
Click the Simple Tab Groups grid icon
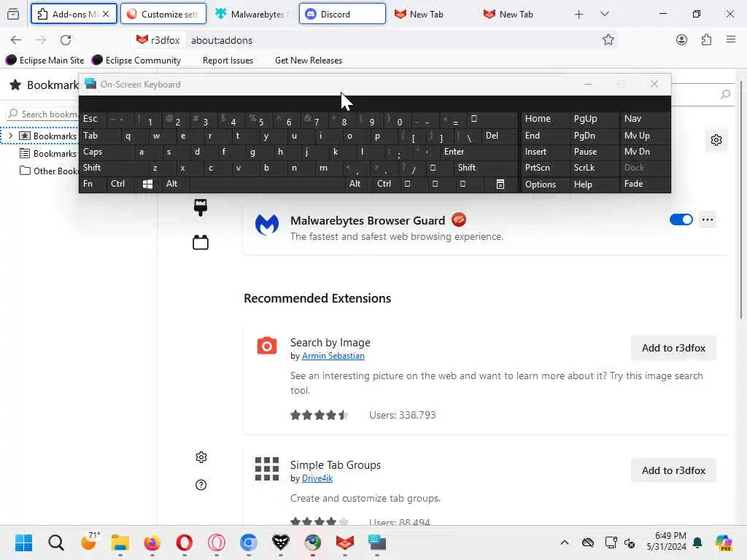(267, 469)
